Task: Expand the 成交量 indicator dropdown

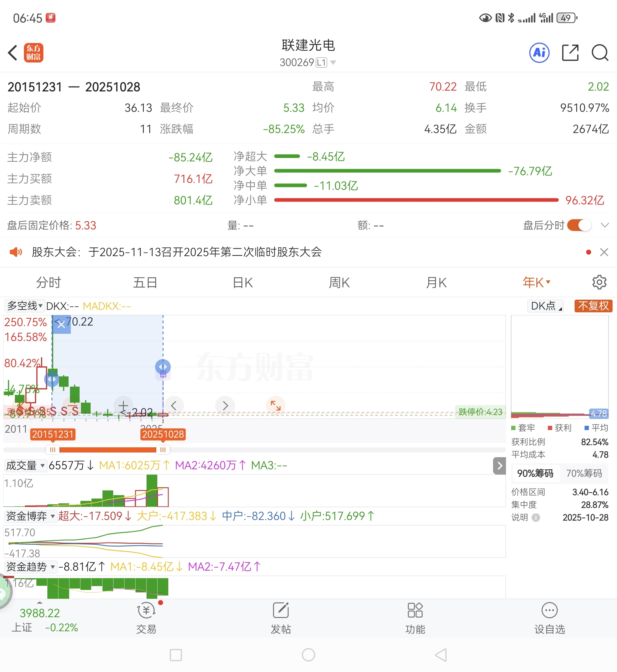Action: click(25, 465)
